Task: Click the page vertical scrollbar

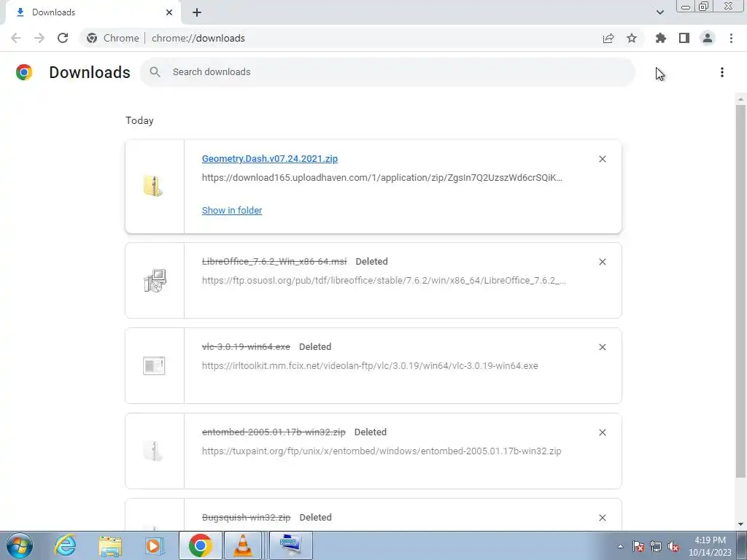Action: point(740,290)
